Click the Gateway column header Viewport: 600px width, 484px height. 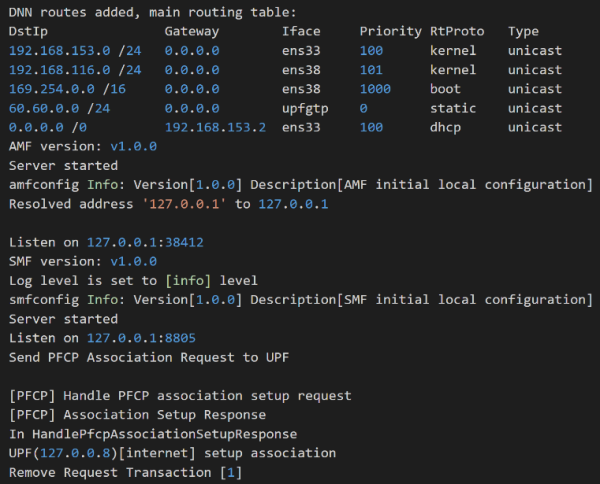[x=192, y=31]
